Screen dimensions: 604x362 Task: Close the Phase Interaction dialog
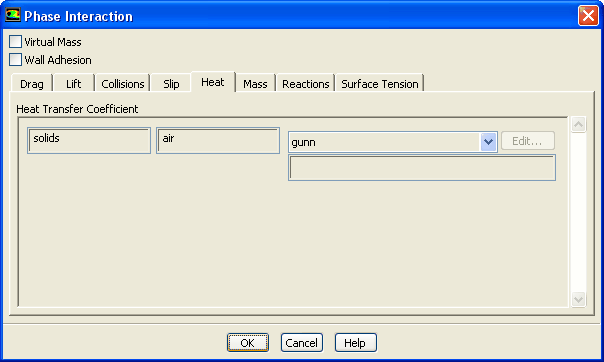coord(588,16)
